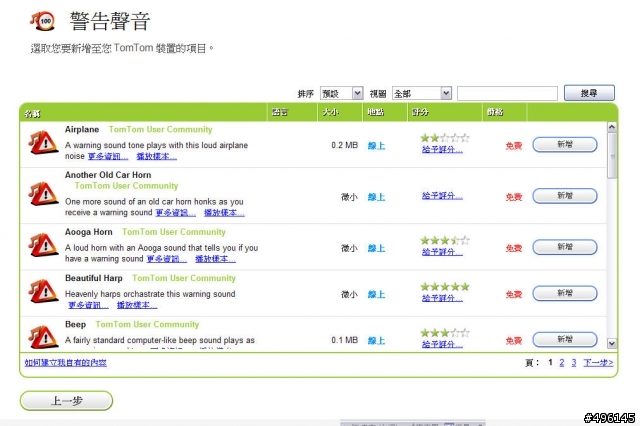Add the Beep sound with 新增
Screen dimensions: 640x426
(565, 339)
